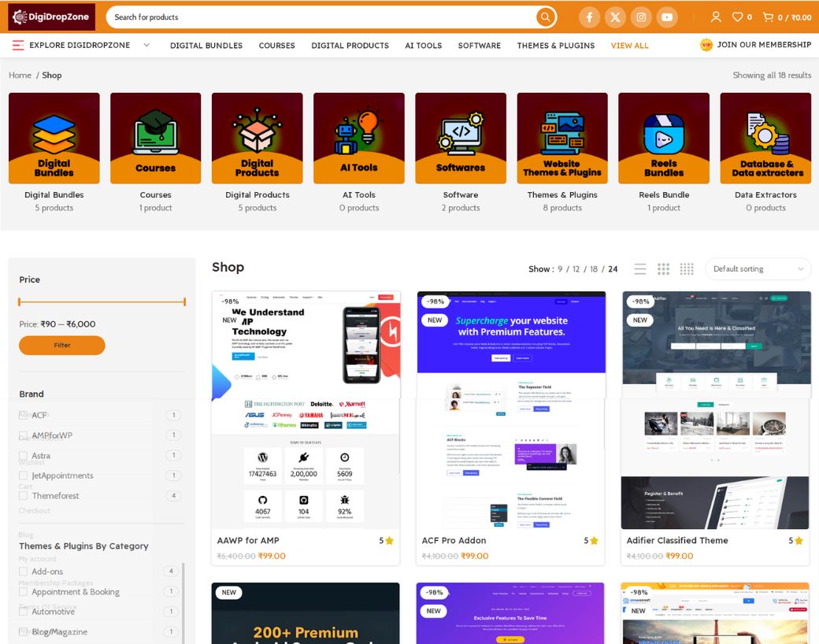Click the orange Filter button

[62, 346]
